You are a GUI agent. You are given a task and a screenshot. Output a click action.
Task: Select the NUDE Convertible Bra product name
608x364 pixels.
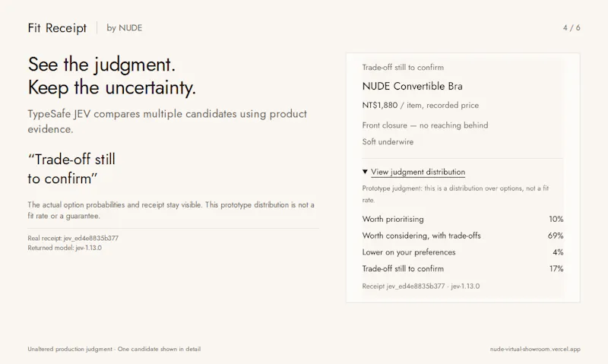pos(412,86)
